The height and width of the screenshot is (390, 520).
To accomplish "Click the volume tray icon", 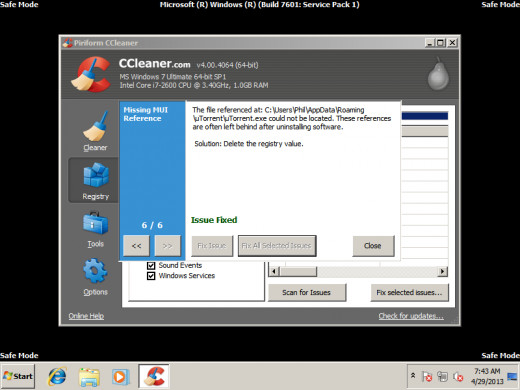I will 458,377.
